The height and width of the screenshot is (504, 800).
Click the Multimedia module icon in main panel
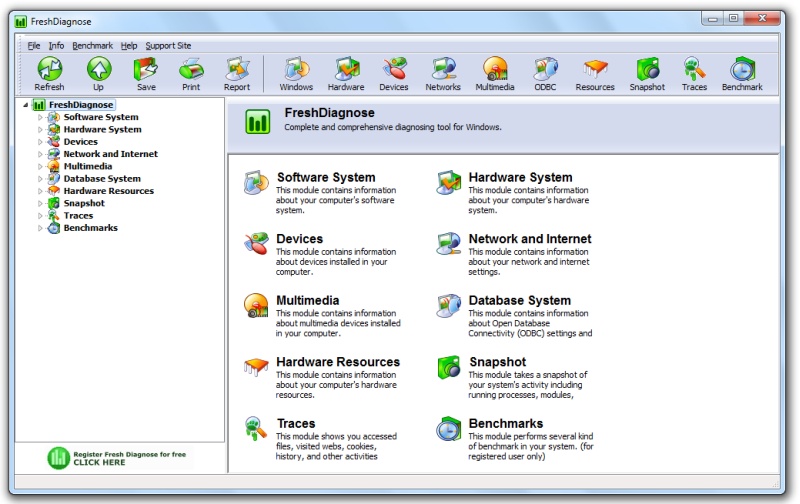(256, 305)
